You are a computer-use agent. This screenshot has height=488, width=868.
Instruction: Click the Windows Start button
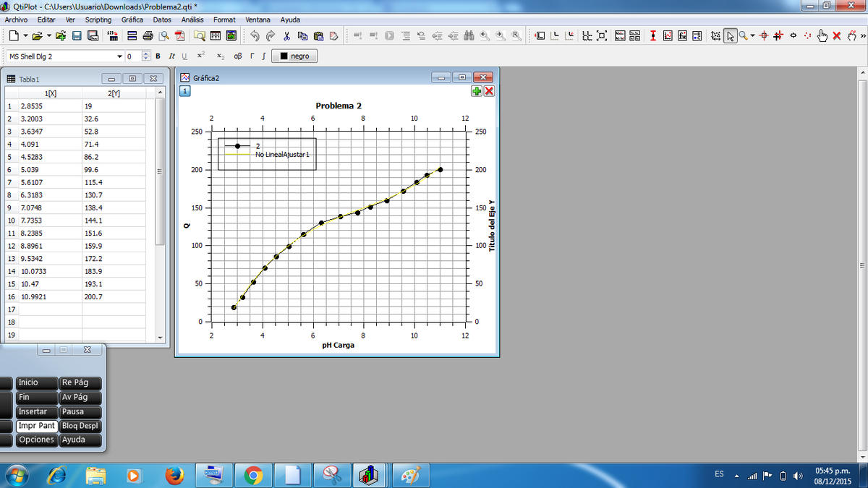tap(17, 475)
